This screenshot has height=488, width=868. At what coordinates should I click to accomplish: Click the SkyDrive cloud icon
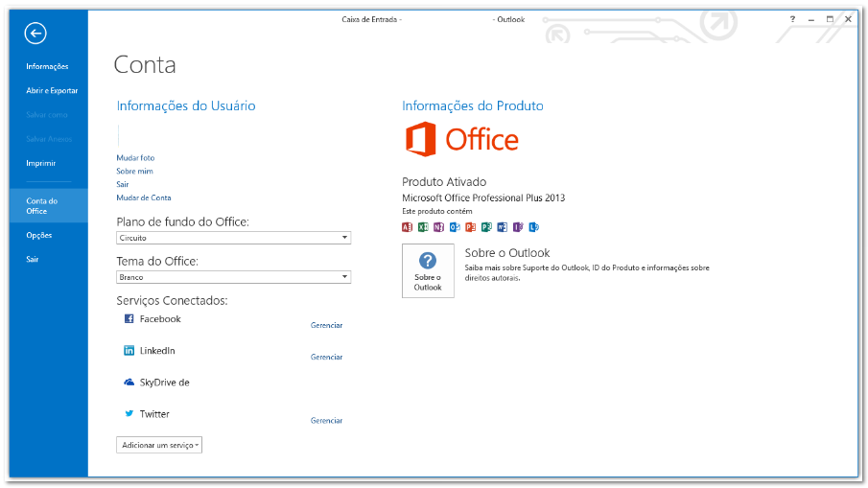(x=129, y=382)
